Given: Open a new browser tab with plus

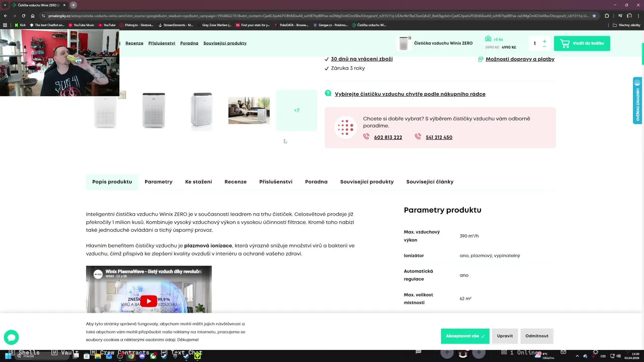Looking at the screenshot, I should pos(73,5).
